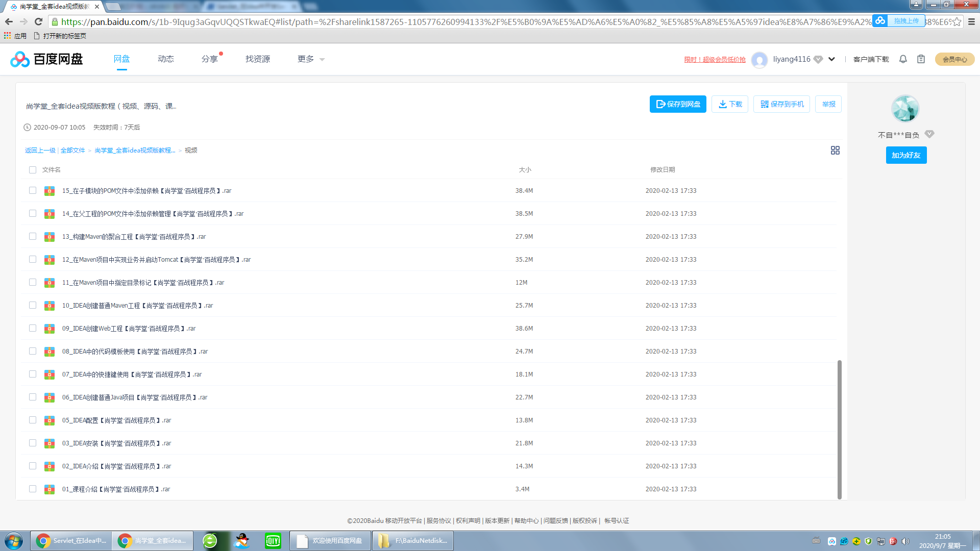Click the file list vertical scrollbar
Screen dimensions: 980x551
click(839, 430)
